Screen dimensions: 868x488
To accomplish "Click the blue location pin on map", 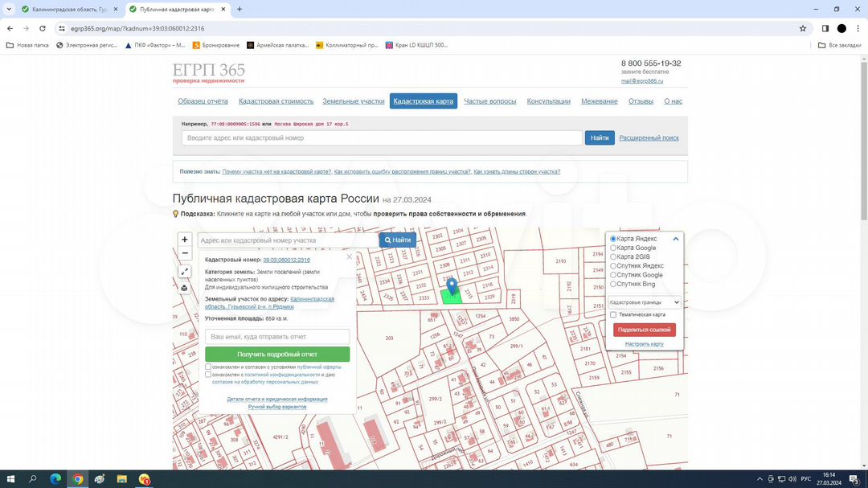I will pyautogui.click(x=452, y=285).
